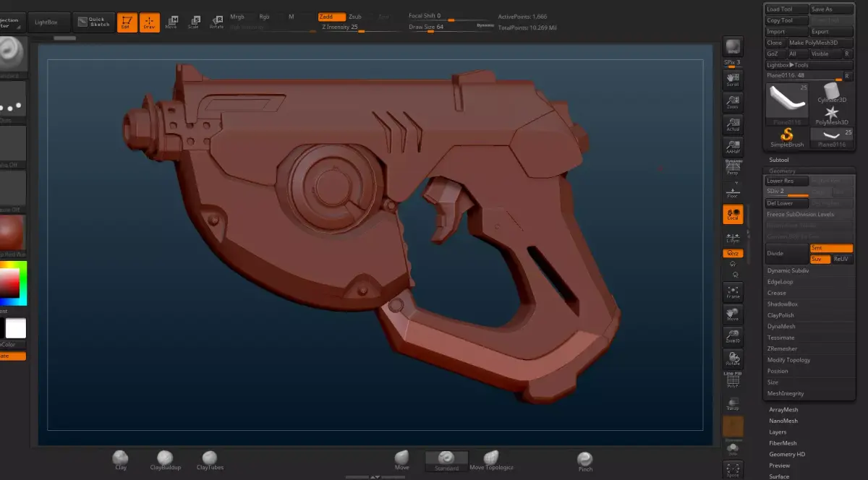The width and height of the screenshot is (868, 480).
Task: Enable Zadd sculpt mode
Action: tap(332, 17)
